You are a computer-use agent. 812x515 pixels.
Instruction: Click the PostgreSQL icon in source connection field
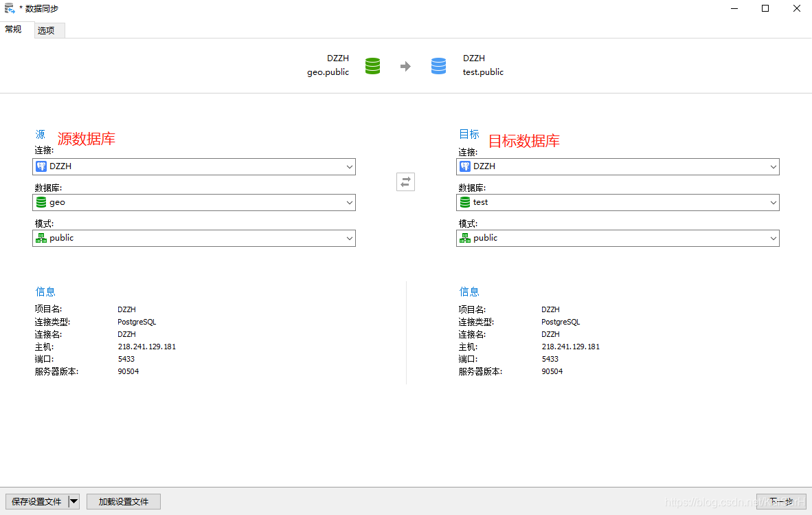click(x=41, y=166)
